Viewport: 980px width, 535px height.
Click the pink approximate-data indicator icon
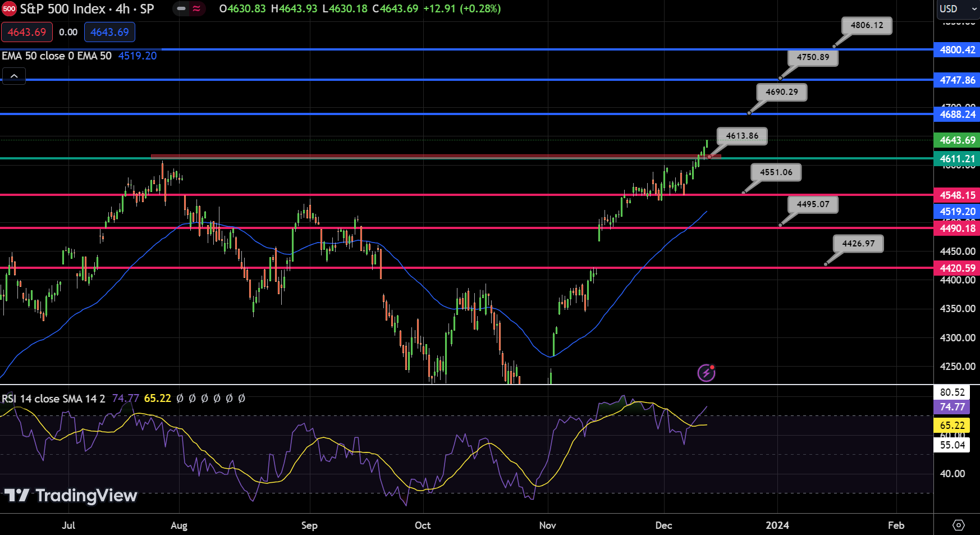click(x=196, y=9)
